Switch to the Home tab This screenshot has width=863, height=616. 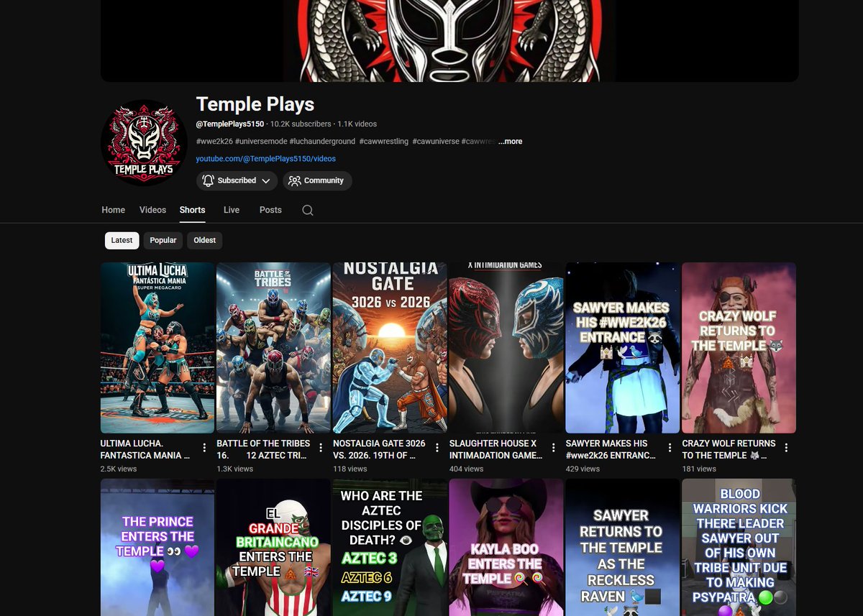point(114,210)
